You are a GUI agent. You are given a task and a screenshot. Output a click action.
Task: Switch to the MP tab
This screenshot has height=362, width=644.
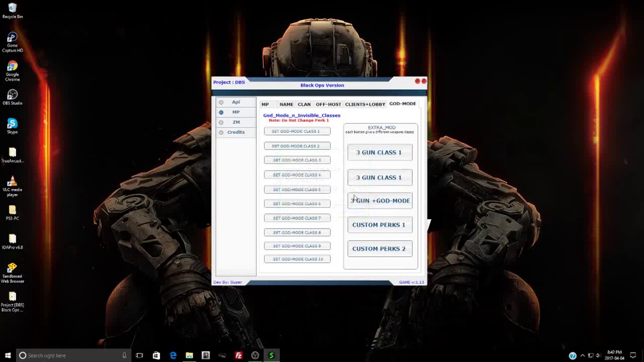(x=265, y=104)
